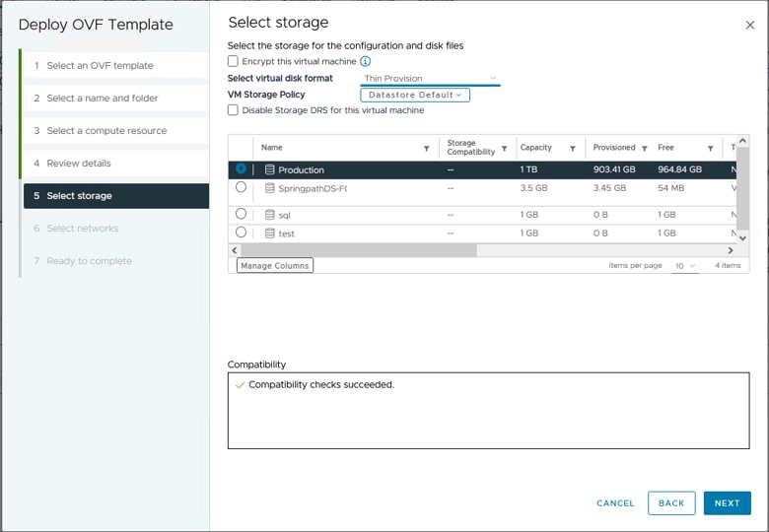Click the info icon beside Encrypt this virtual machine
This screenshot has height=532, width=769.
(366, 61)
